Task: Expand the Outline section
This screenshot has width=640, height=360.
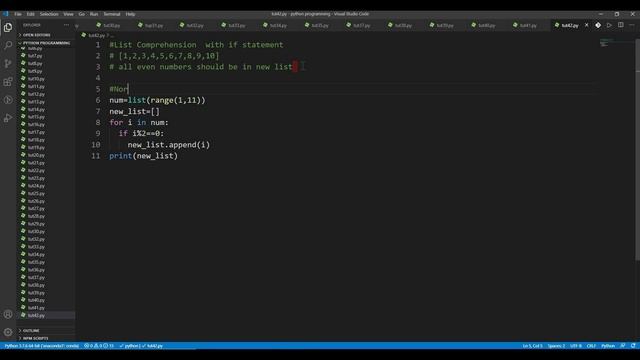Action: pos(31,331)
